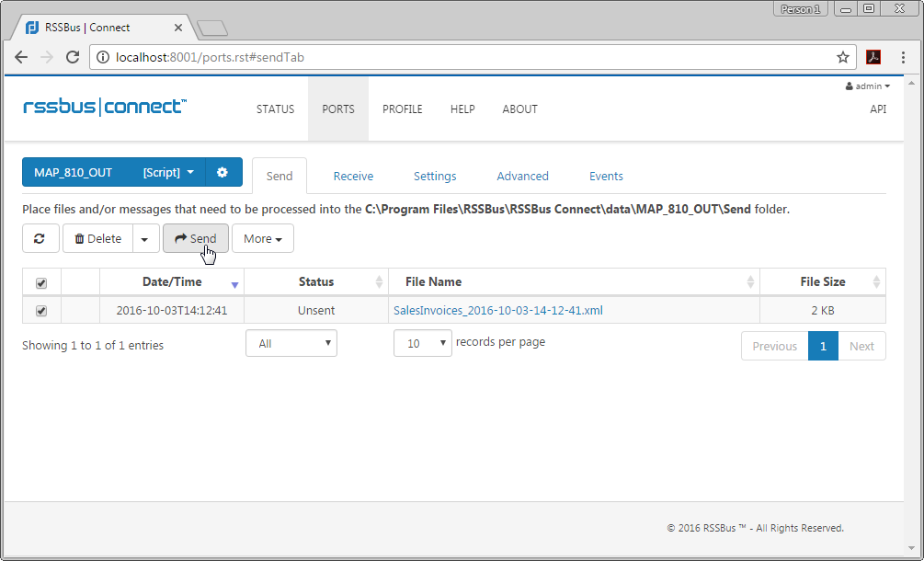
Task: Close the RSSBus Connect browser tab
Action: [x=178, y=28]
